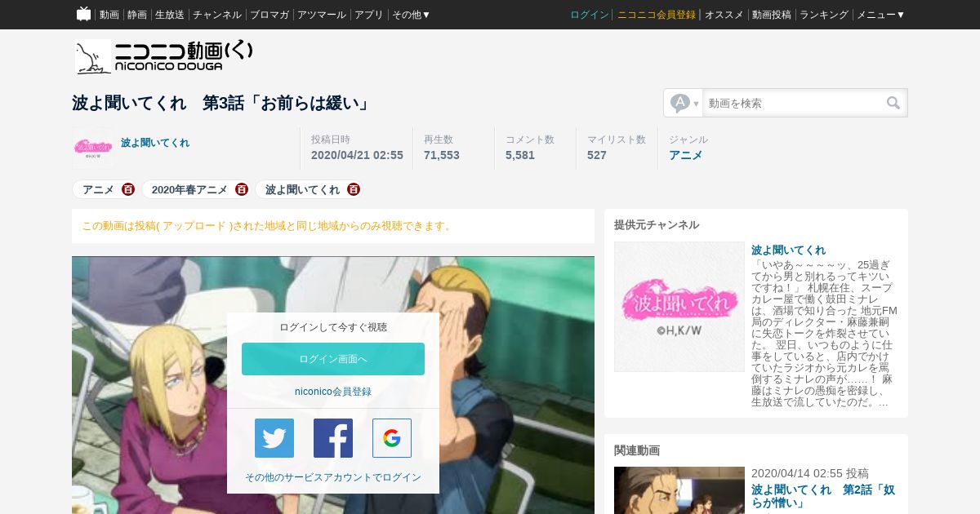980x514 pixels.
Task: Click the uploader channel avatar thumbnail
Action: tap(93, 148)
